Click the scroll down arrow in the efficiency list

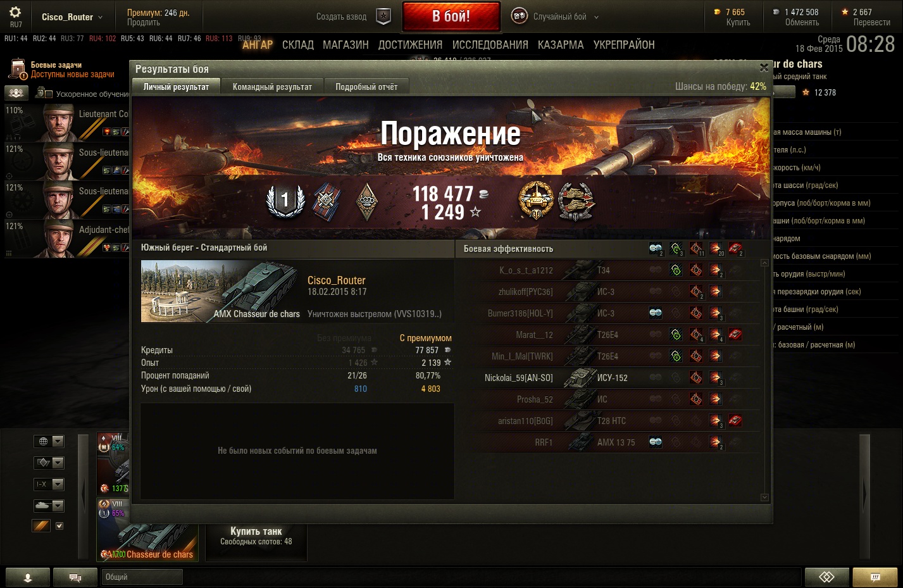pos(764,497)
